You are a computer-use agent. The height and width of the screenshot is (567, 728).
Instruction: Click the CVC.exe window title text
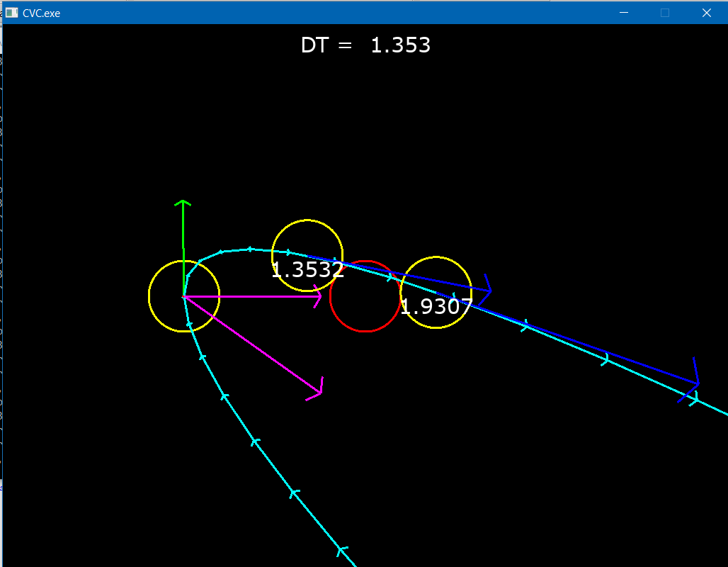41,13
